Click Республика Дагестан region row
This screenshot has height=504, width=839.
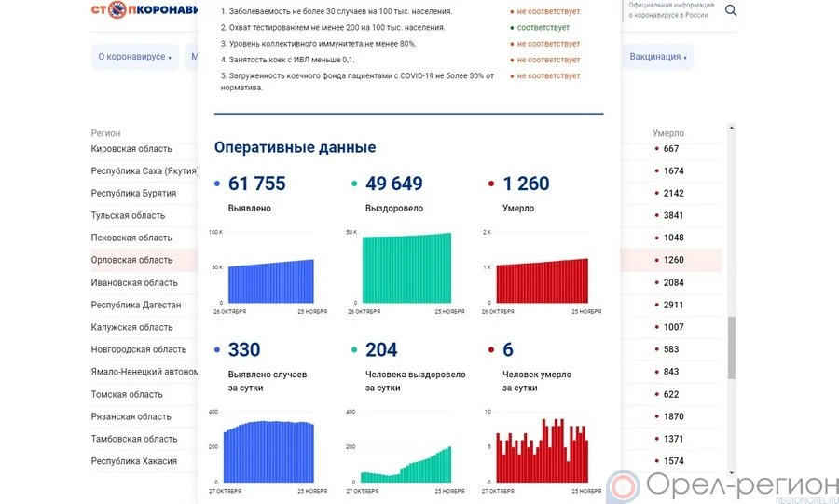[136, 305]
